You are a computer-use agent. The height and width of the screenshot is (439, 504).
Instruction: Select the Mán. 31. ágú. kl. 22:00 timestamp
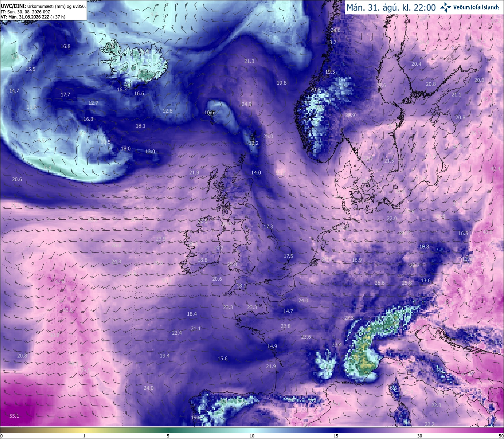pos(391,7)
